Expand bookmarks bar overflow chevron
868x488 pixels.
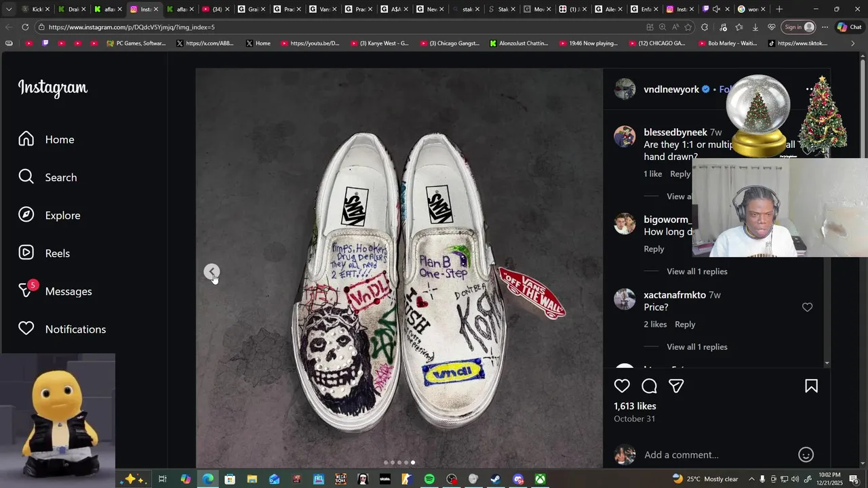point(853,43)
